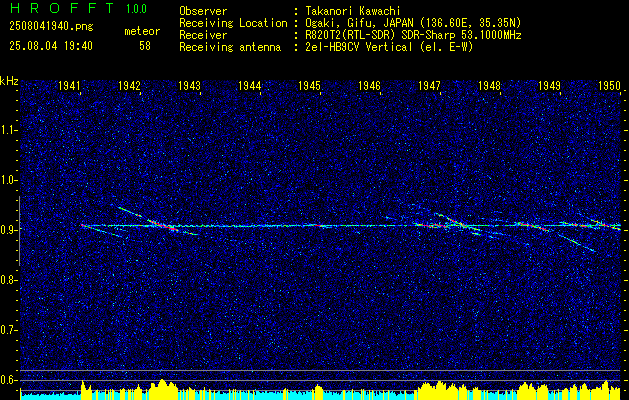Click the 0.9 kHz axis label
The image size is (629, 400).
[8, 230]
